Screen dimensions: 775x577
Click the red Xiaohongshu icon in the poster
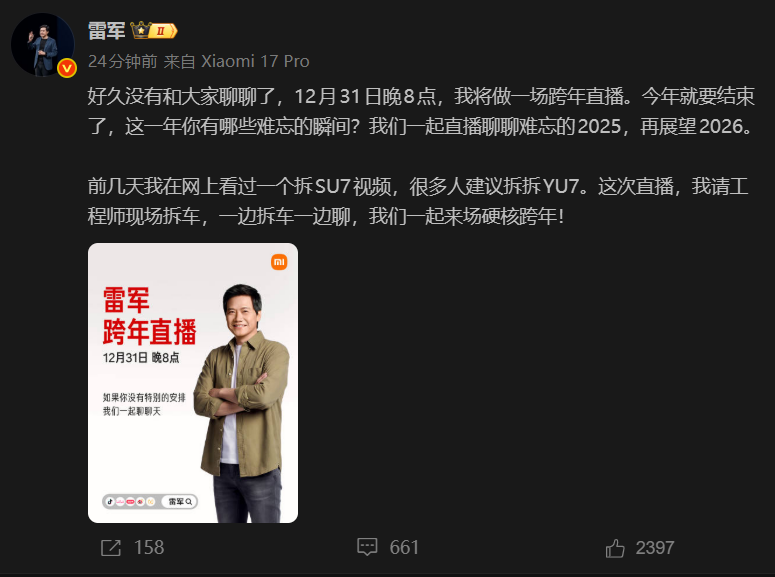[130, 502]
